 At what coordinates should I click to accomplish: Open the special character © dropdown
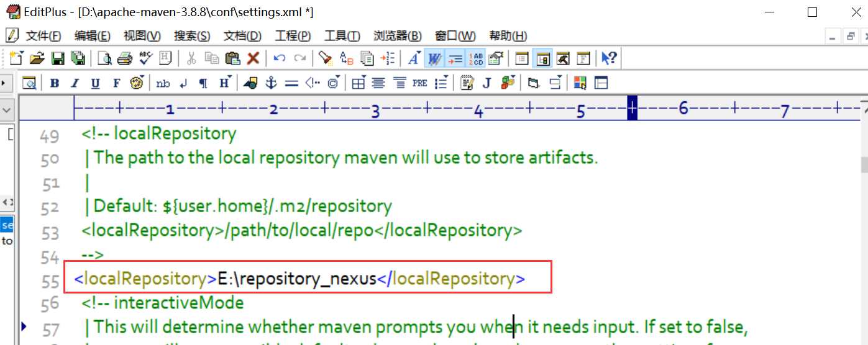click(334, 83)
